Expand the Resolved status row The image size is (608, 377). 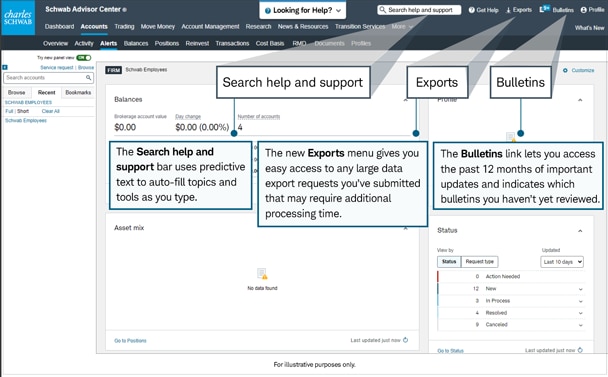(x=580, y=313)
